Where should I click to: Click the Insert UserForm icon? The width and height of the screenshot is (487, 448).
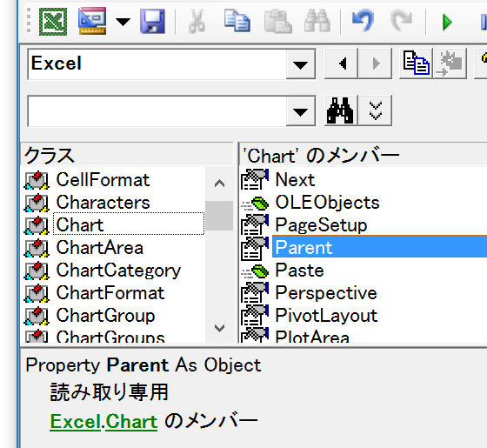pos(92,21)
